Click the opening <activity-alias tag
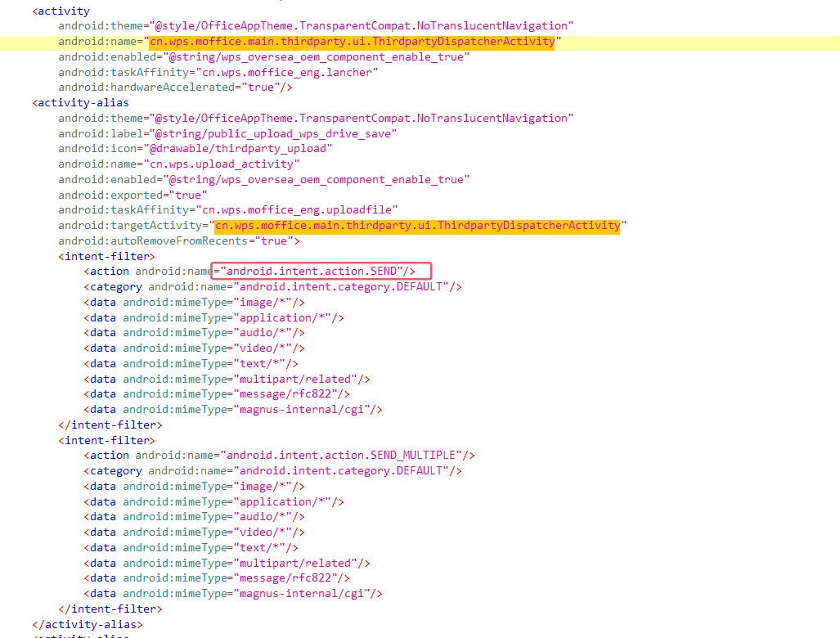Screen dimensions: 840x638 [x=80, y=103]
